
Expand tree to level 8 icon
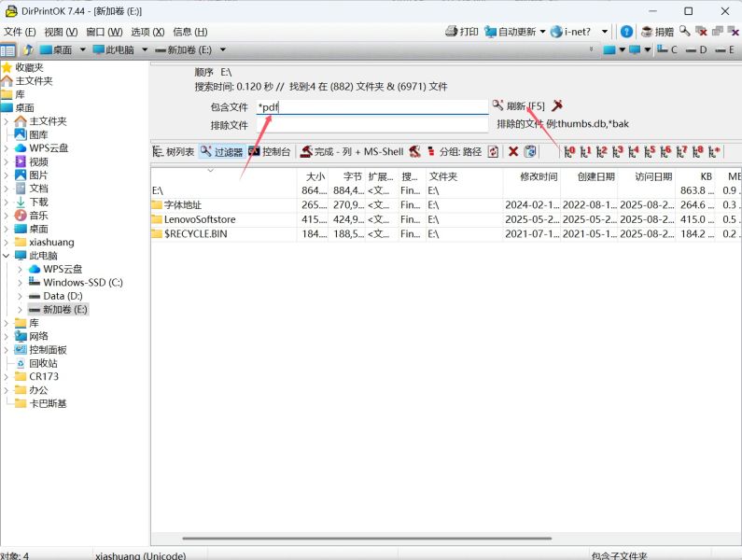coord(698,151)
